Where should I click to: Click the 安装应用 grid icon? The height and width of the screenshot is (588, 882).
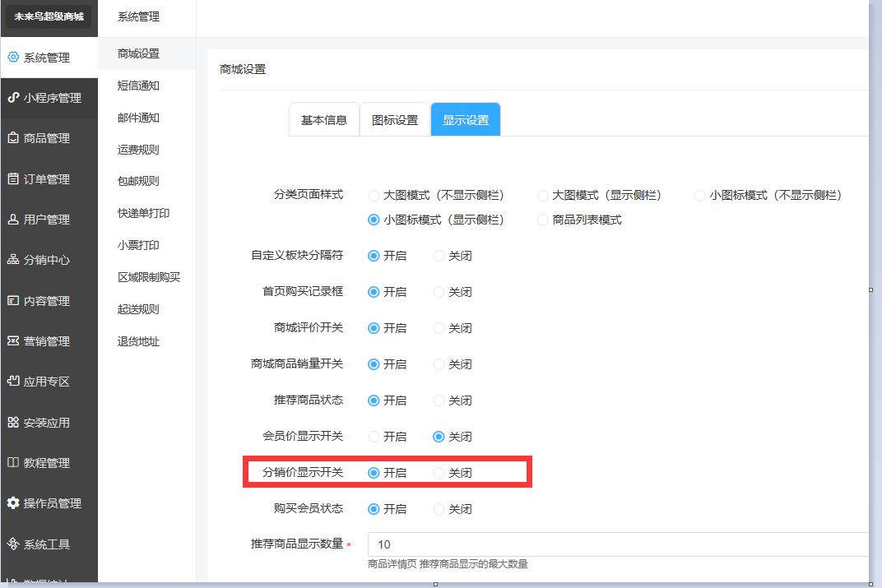(13, 422)
